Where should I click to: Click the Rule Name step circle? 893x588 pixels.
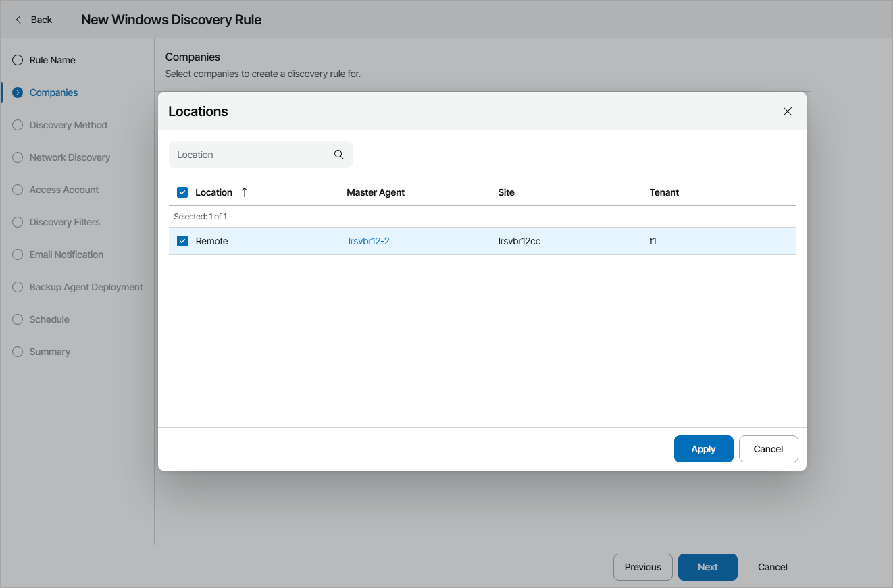coord(18,60)
